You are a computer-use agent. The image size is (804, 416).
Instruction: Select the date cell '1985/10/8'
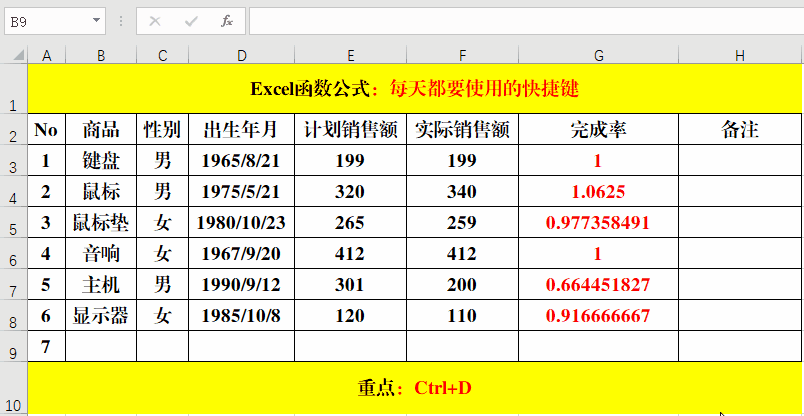click(x=242, y=315)
